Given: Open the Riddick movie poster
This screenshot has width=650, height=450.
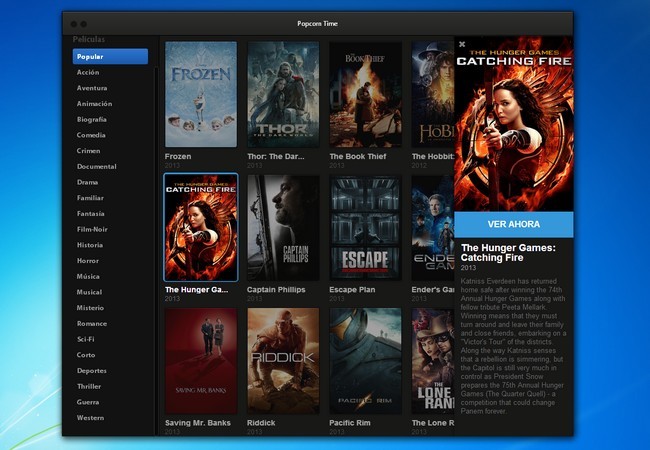Looking at the screenshot, I should point(283,361).
